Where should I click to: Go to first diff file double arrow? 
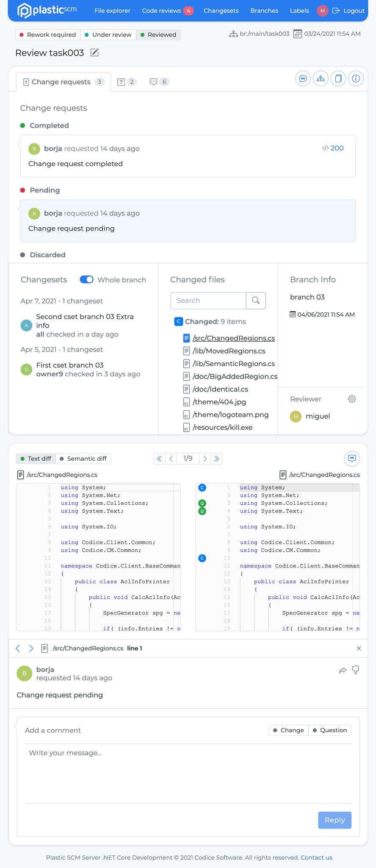[x=159, y=459]
